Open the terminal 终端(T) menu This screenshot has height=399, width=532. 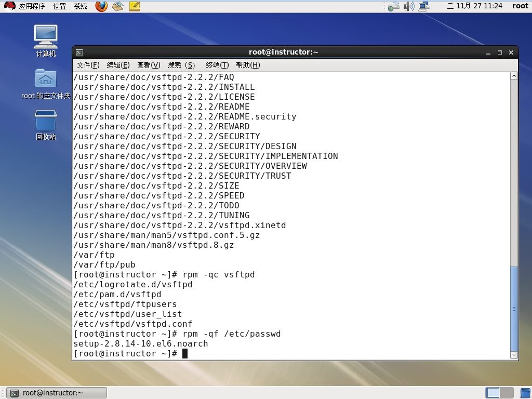pyautogui.click(x=217, y=65)
